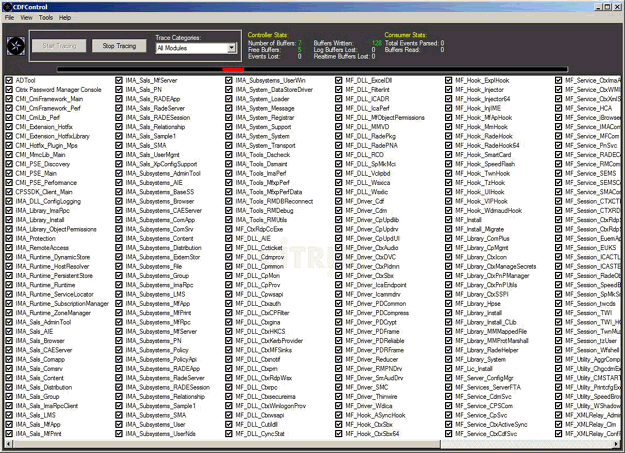The width and height of the screenshot is (625, 453).
Task: Toggle MF_CtxRdpCcExe checkbox
Action: point(229,229)
